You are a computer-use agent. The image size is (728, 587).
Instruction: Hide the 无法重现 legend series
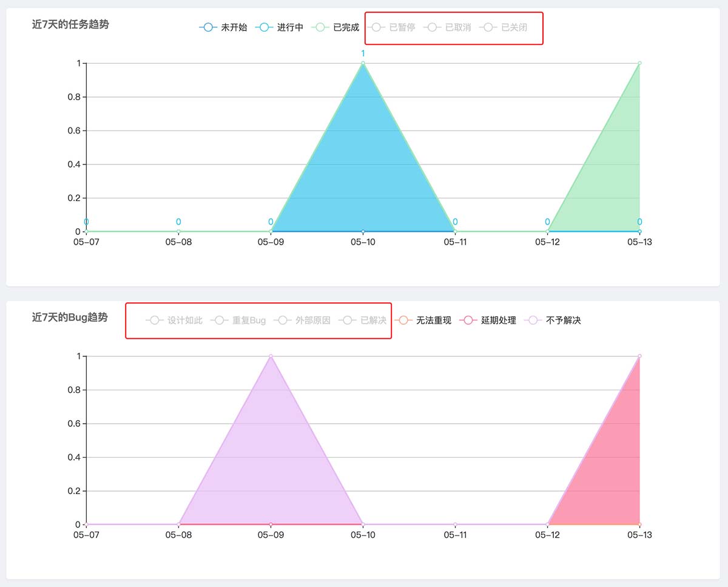coord(423,320)
